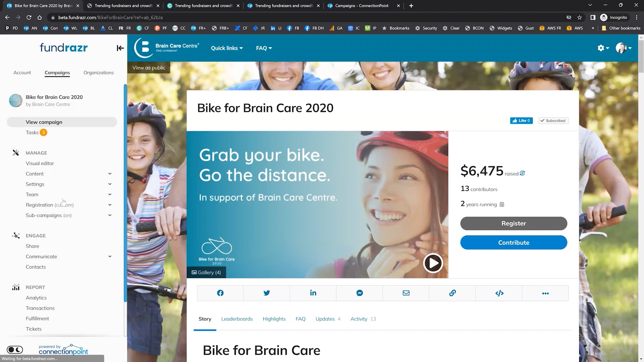Share campaign on Facebook

pyautogui.click(x=220, y=293)
